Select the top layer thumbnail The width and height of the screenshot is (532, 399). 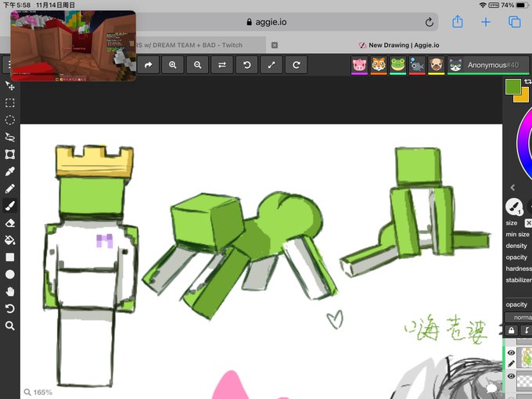coord(524,358)
